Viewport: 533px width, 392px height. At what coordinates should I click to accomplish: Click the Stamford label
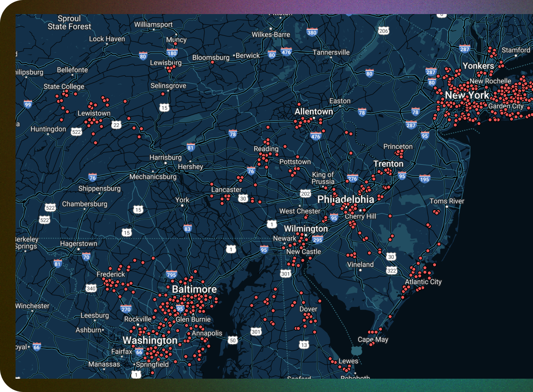(x=516, y=50)
